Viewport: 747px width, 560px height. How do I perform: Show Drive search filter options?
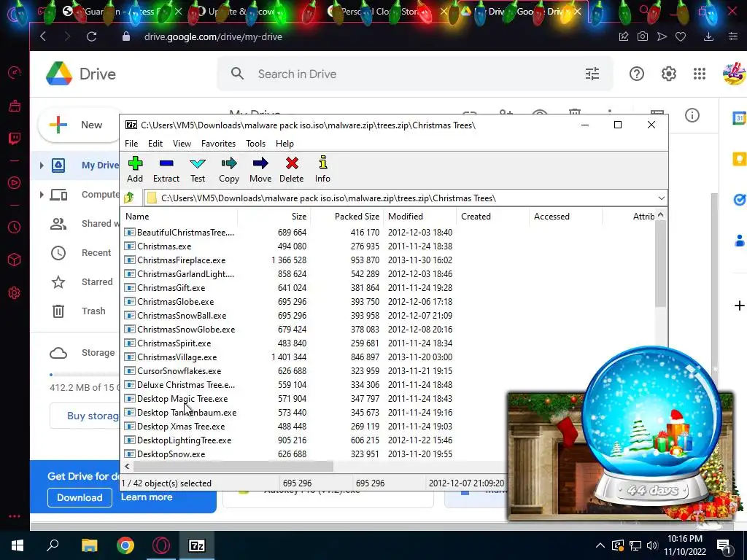tap(592, 74)
